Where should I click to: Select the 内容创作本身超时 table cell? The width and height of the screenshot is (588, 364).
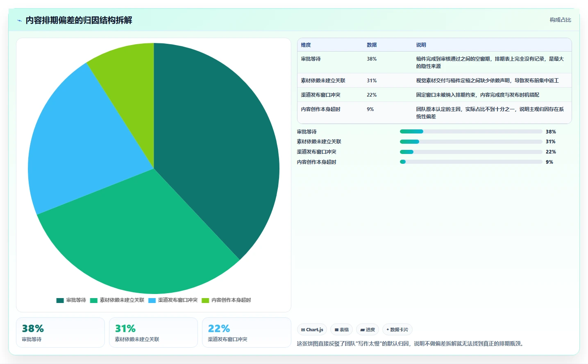coord(321,109)
